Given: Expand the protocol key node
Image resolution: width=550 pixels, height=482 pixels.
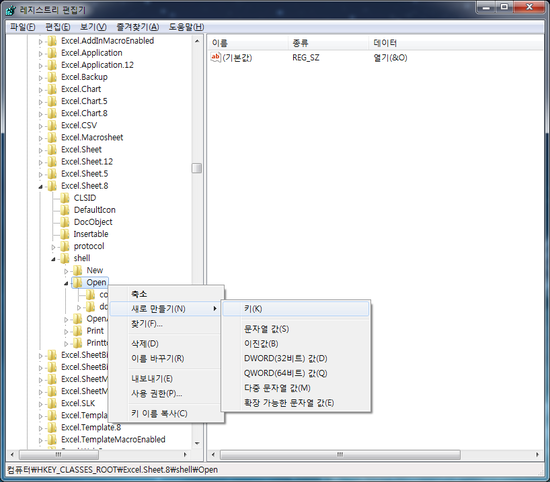Looking at the screenshot, I should [53, 247].
